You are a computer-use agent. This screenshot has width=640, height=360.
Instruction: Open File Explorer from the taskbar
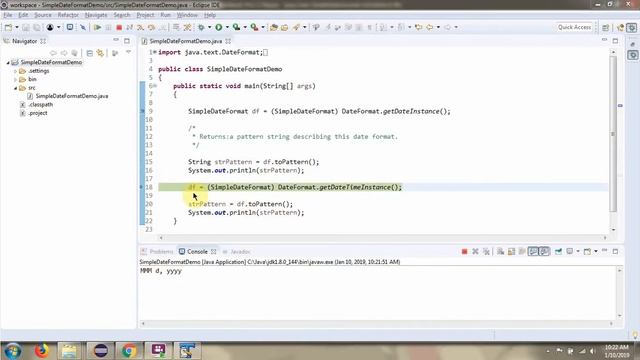coord(69,351)
